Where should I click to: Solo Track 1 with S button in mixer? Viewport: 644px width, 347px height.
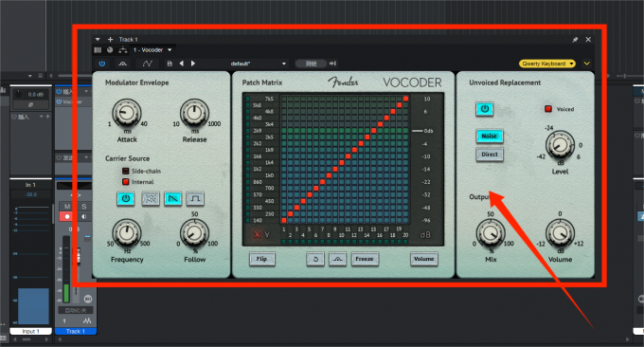[83, 207]
